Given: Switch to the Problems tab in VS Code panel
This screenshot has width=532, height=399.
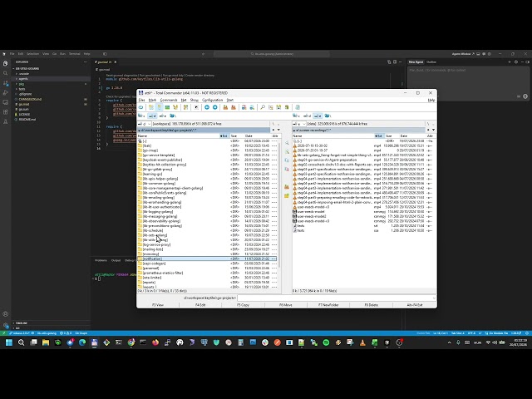Looking at the screenshot, I should (x=101, y=260).
